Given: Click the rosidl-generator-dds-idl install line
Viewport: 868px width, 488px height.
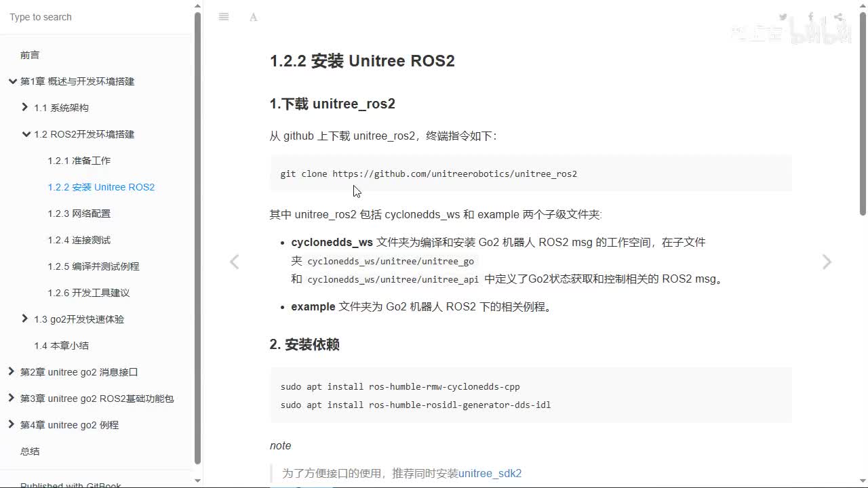Looking at the screenshot, I should pyautogui.click(x=416, y=405).
